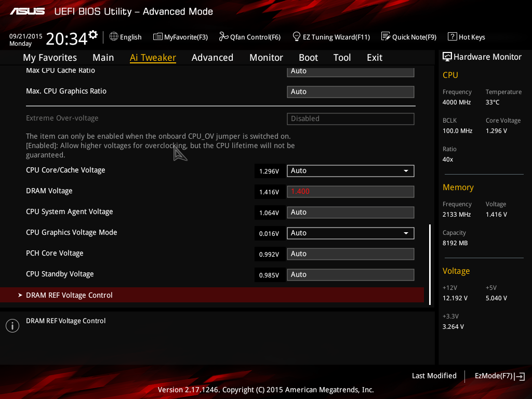Open Qfan Control(F6)
Image resolution: width=532 pixels, height=399 pixels.
coord(255,37)
